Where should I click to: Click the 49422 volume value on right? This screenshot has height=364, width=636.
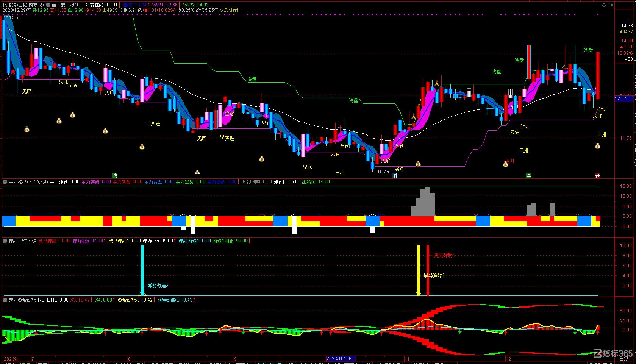[x=626, y=32]
